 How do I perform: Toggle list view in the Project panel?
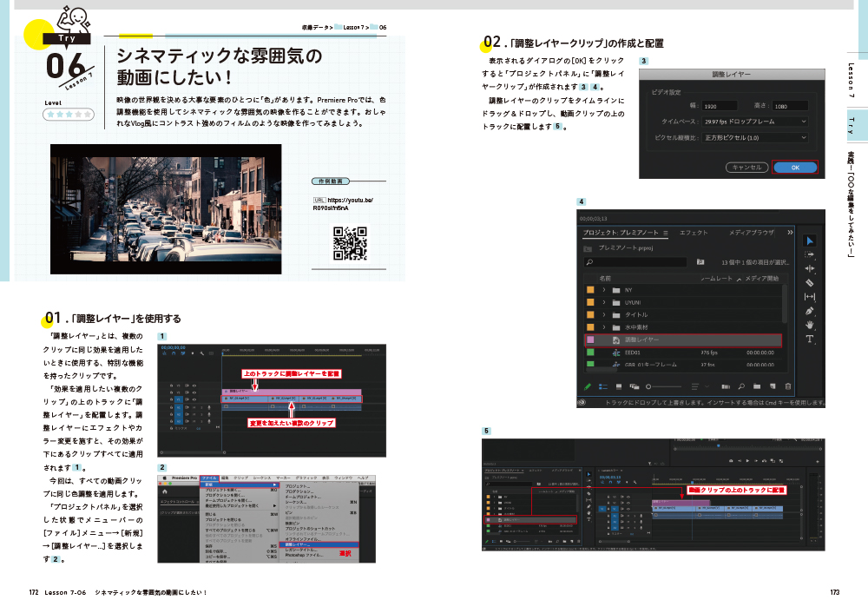602,386
